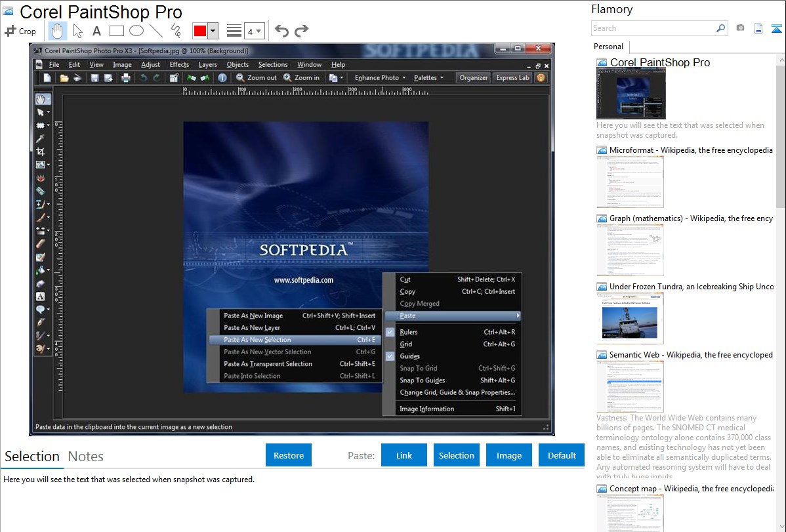Redo the annotation in Flamory toolbar
Image resolution: width=786 pixels, height=532 pixels.
(x=301, y=31)
